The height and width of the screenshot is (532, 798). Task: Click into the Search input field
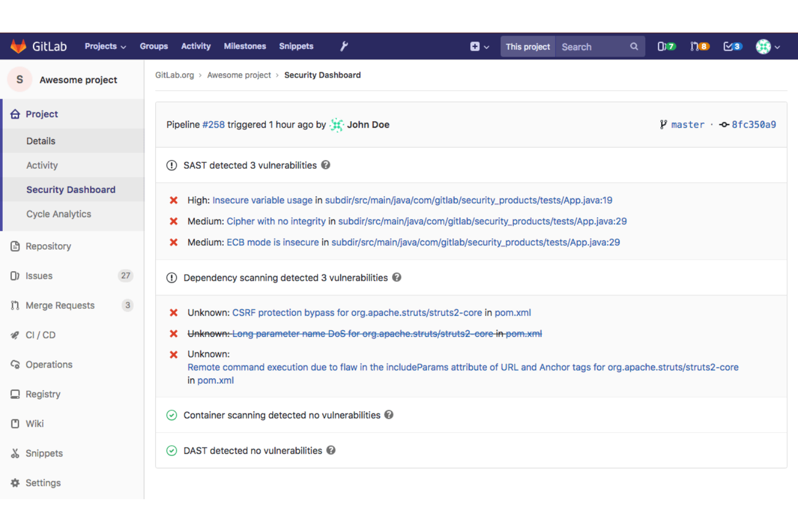coord(593,47)
